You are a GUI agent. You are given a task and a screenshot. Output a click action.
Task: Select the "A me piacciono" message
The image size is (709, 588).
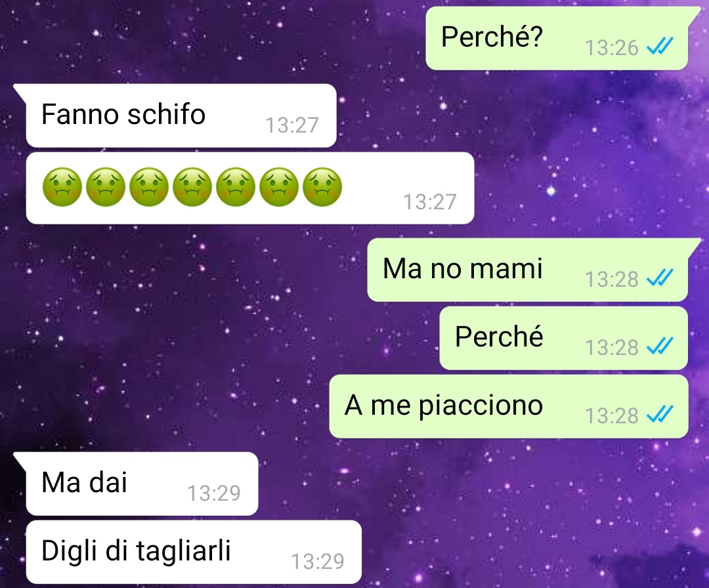point(509,406)
